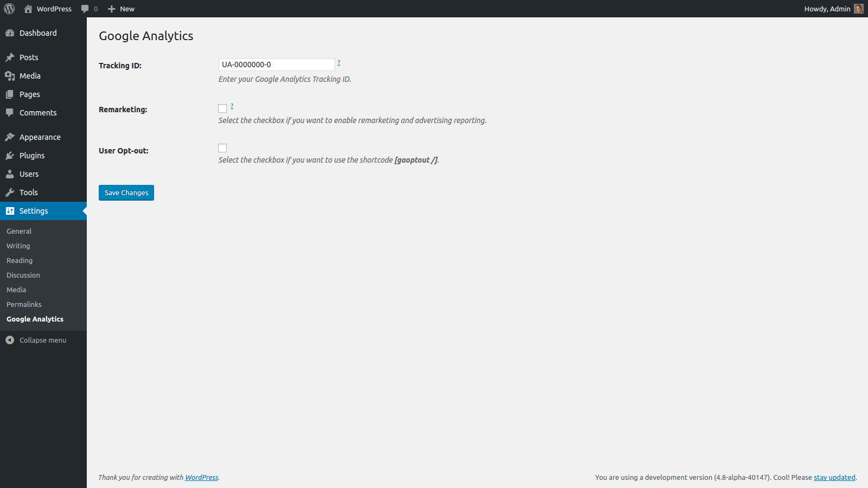This screenshot has width=868, height=488.
Task: Click the Tracking ID label
Action: pyautogui.click(x=120, y=66)
